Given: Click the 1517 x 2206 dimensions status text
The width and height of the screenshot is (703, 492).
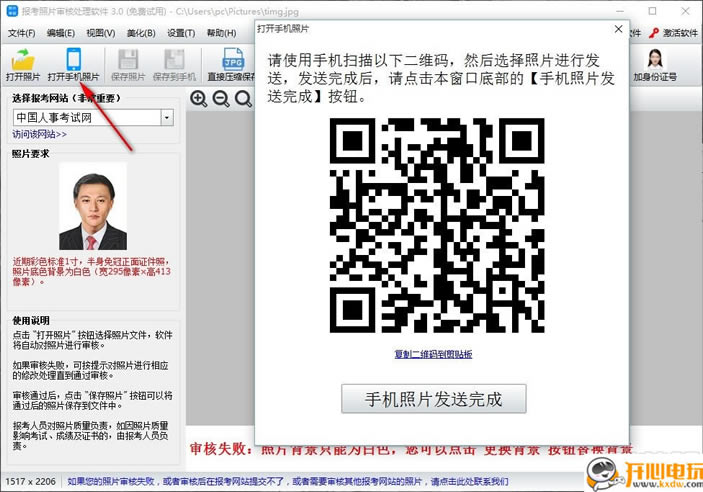Looking at the screenshot, I should click(30, 481).
